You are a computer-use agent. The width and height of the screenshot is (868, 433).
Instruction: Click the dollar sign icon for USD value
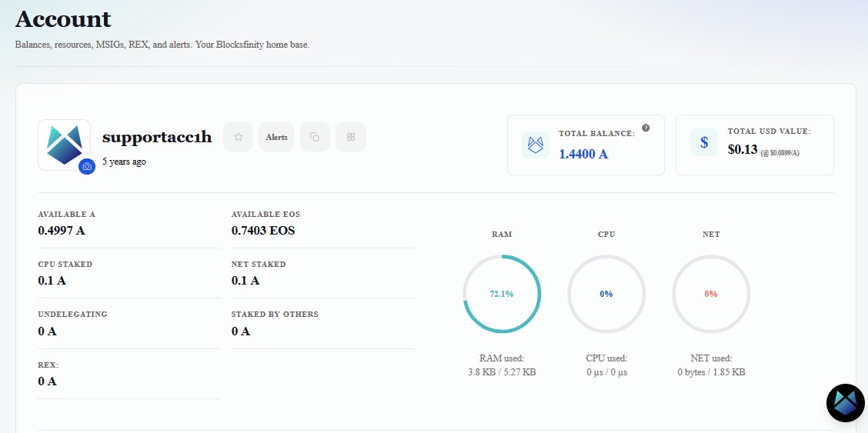point(703,142)
